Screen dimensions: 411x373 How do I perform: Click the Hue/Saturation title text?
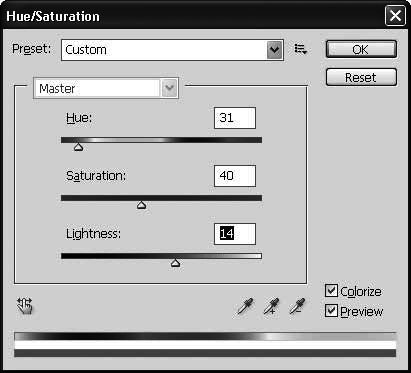pos(53,16)
